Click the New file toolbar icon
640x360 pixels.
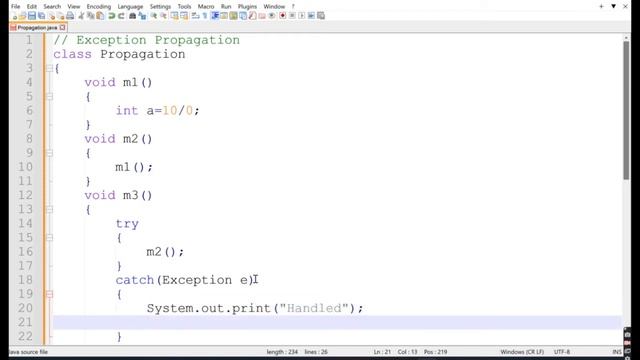[x=14, y=16]
